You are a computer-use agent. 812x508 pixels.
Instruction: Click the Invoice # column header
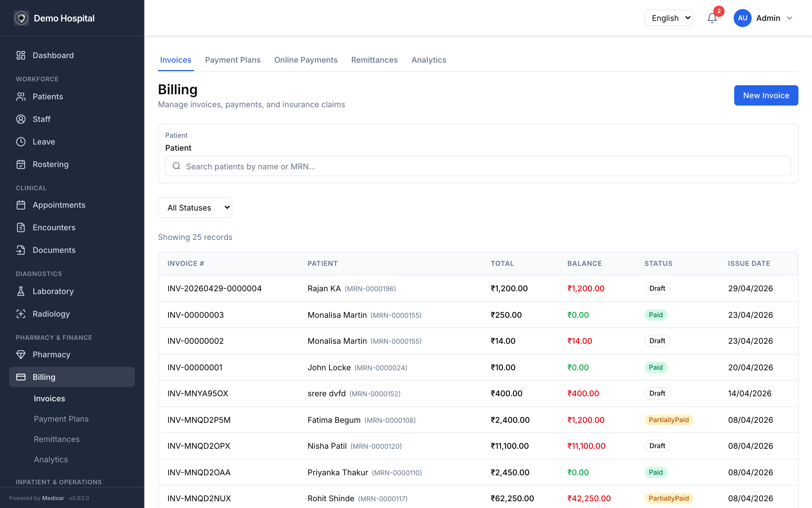[186, 263]
